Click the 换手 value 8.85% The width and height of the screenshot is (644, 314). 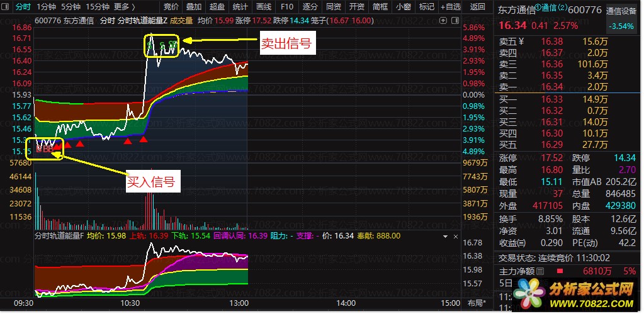coord(550,219)
